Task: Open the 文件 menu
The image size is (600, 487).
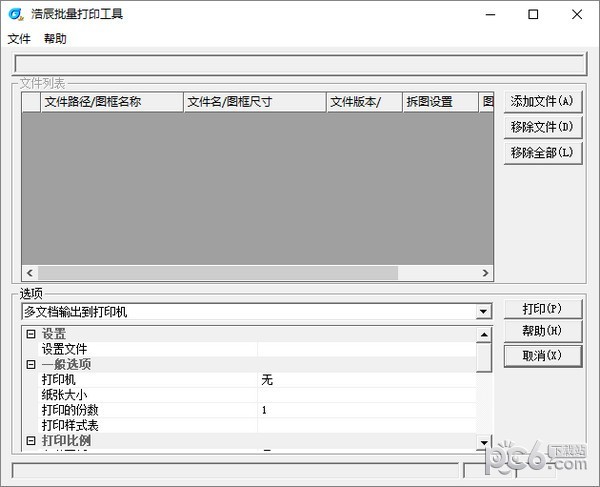Action: point(19,39)
